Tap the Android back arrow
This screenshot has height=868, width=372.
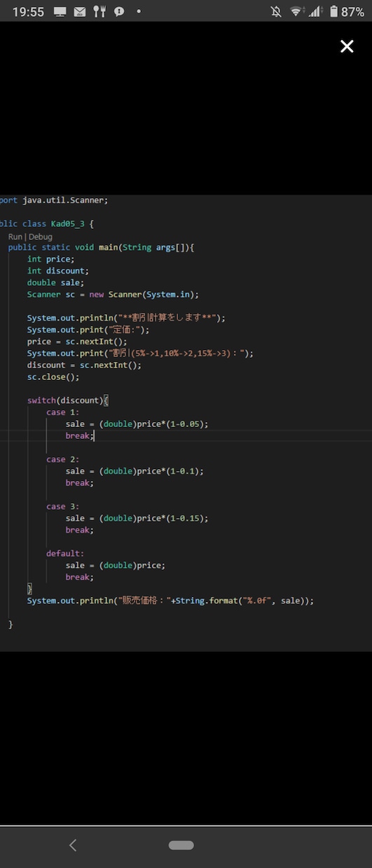73,845
